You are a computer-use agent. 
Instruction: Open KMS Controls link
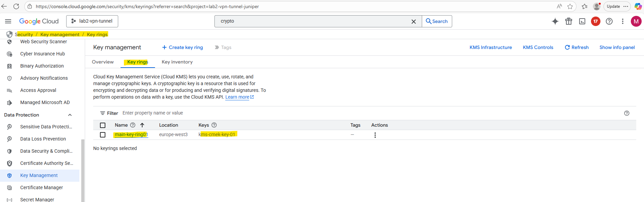[538, 47]
